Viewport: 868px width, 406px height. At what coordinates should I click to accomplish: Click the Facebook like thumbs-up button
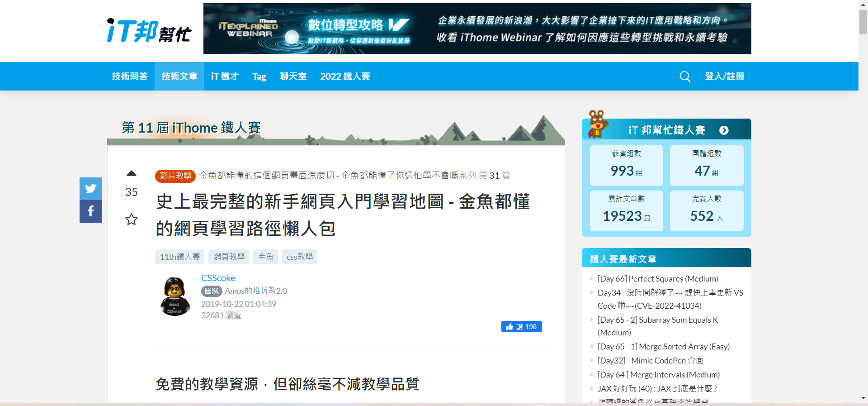coord(521,327)
